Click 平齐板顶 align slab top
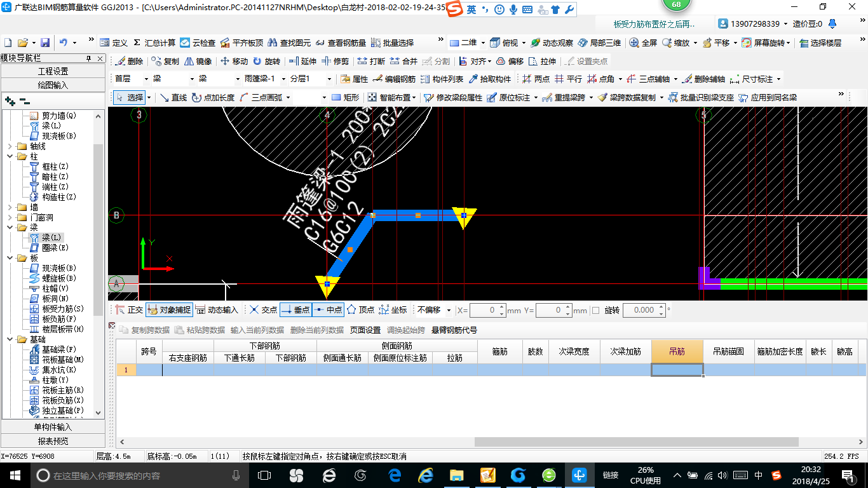Image resolution: width=868 pixels, height=488 pixels. pos(241,43)
